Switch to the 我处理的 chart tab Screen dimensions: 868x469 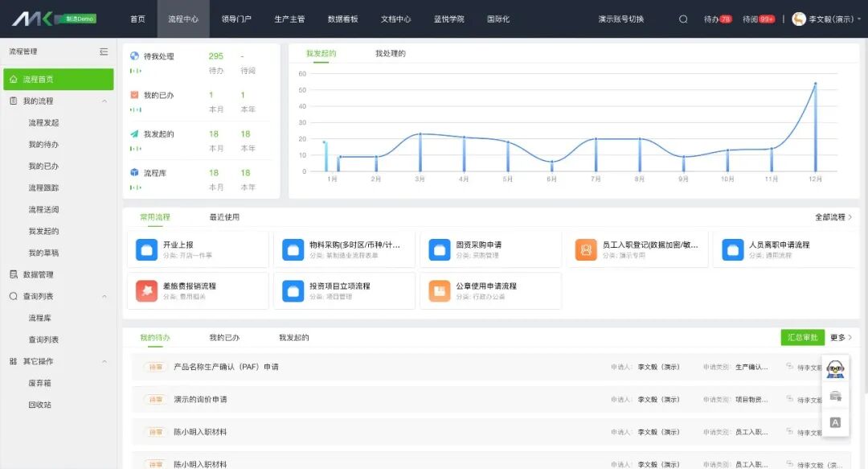(x=390, y=54)
